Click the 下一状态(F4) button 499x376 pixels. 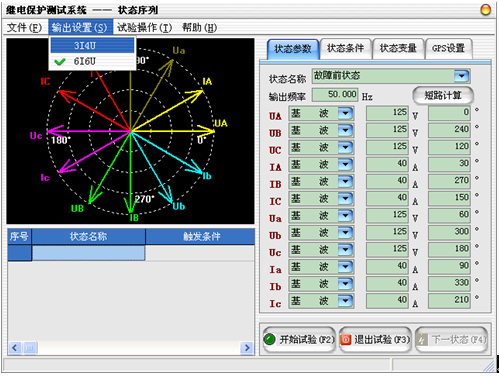[x=452, y=340]
